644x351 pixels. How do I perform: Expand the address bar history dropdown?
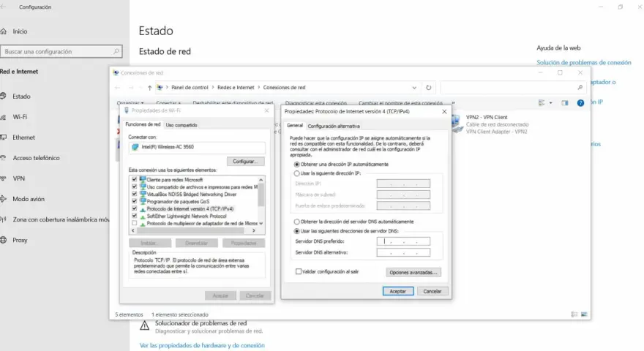click(414, 88)
